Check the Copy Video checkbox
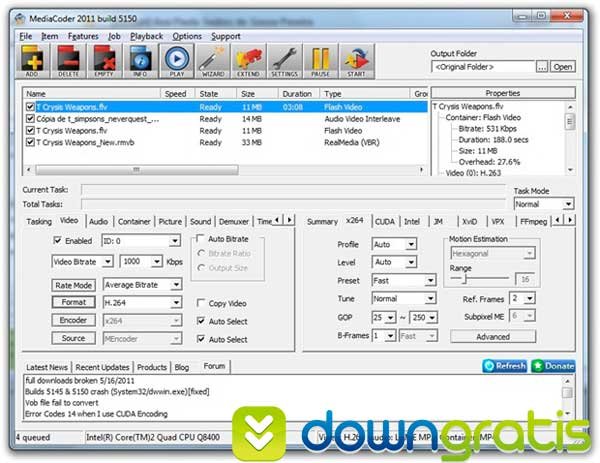 pyautogui.click(x=202, y=302)
